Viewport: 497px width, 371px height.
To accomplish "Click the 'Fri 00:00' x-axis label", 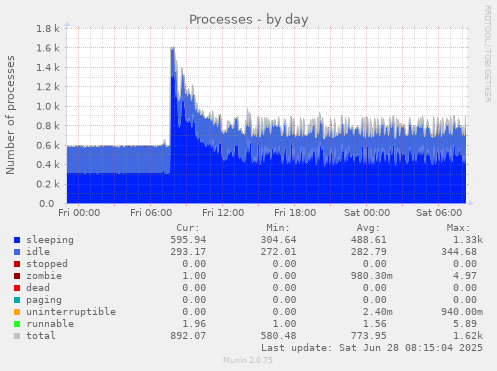I will (79, 213).
